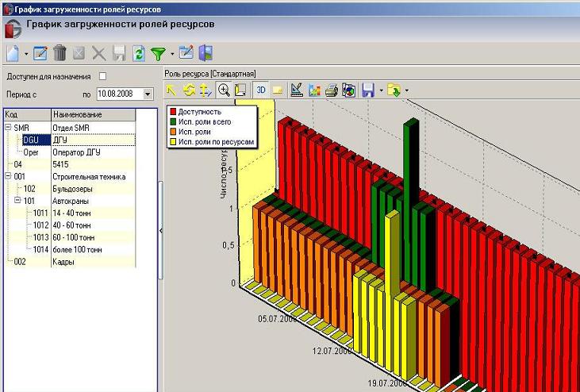This screenshot has height=392, width=580.
Task: Click the pie chart copy icon
Action: [349, 90]
